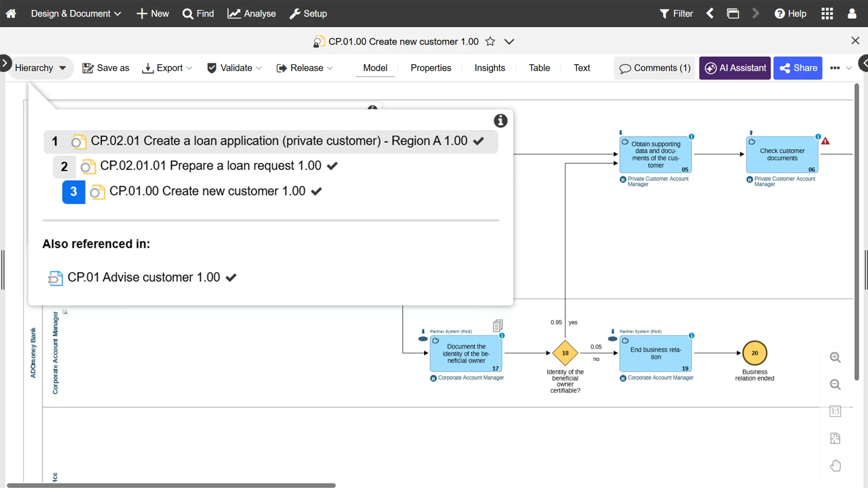
Task: Open CP.01 Advise customer 1.00 link
Action: pos(144,277)
